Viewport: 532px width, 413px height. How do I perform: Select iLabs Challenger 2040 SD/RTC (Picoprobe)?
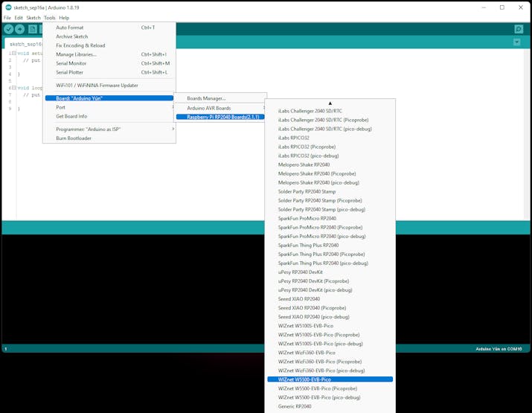coord(330,120)
